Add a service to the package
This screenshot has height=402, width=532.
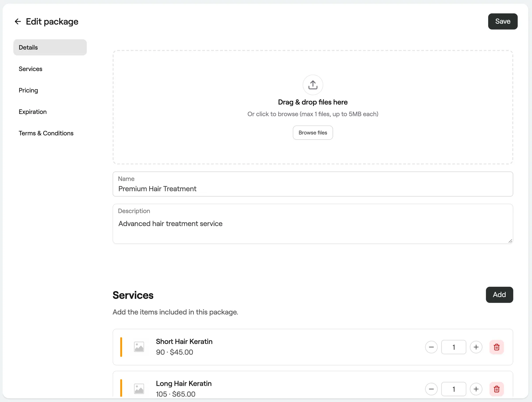[499, 295]
